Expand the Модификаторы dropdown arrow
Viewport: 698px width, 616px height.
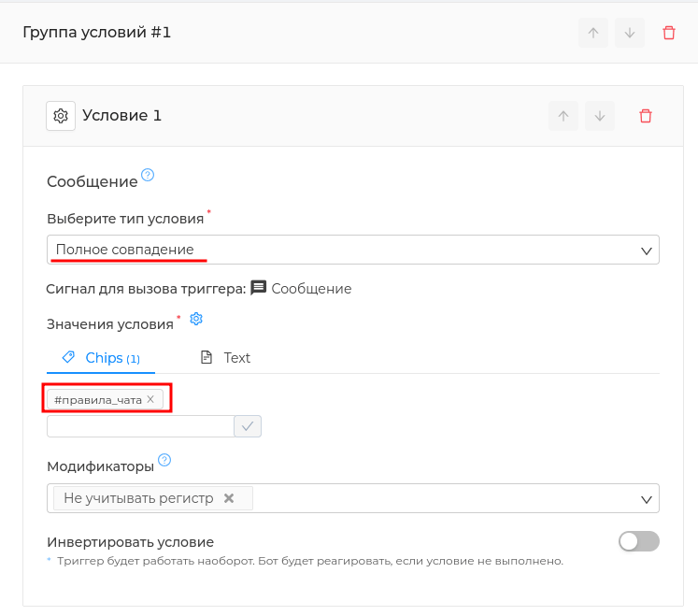click(647, 499)
